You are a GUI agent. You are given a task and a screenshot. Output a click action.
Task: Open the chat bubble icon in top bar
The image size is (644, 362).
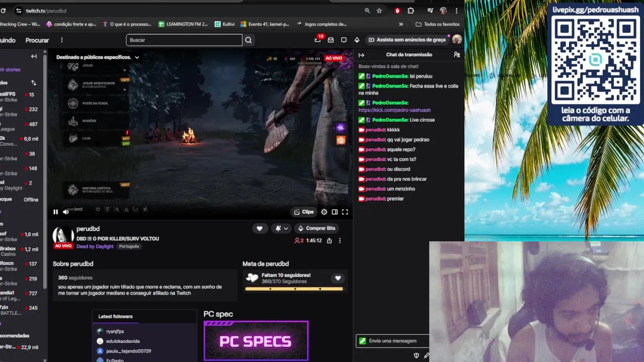(x=344, y=40)
